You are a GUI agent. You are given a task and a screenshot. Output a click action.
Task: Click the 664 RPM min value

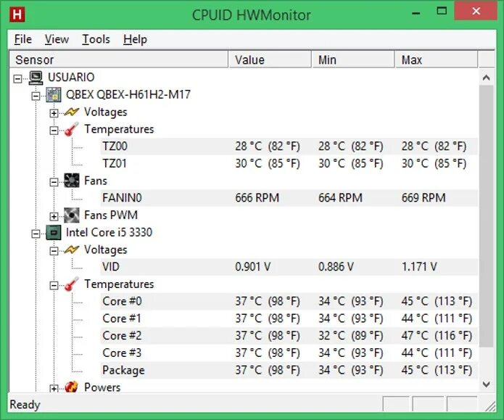[340, 198]
